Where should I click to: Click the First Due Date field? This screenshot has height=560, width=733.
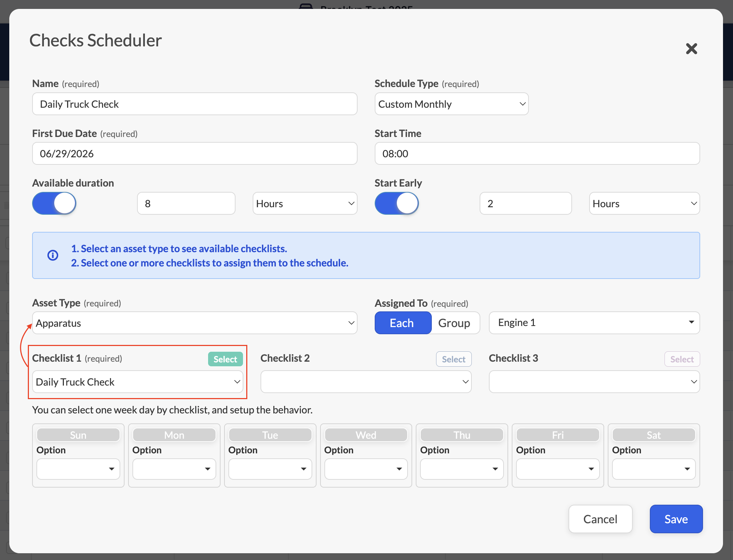coord(194,153)
